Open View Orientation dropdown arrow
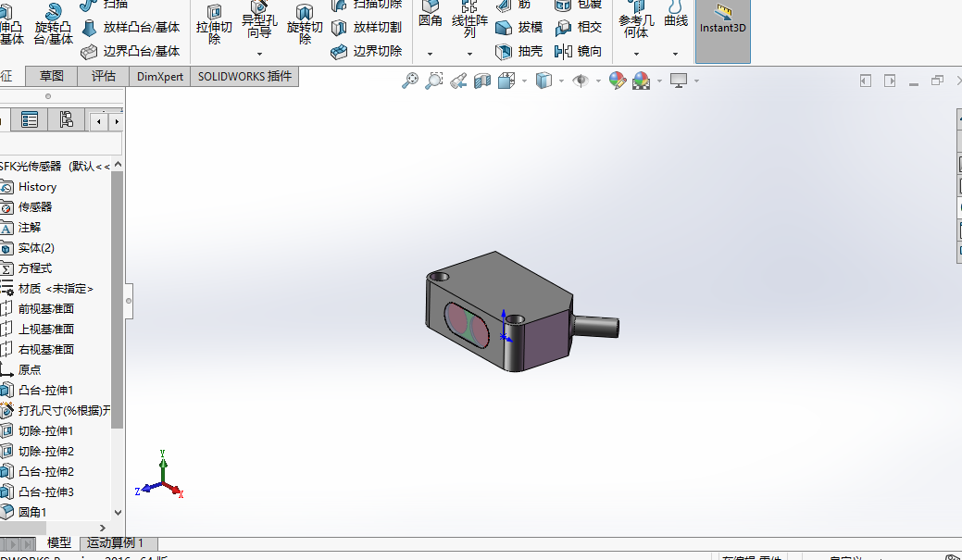The height and width of the screenshot is (560, 962). point(524,81)
